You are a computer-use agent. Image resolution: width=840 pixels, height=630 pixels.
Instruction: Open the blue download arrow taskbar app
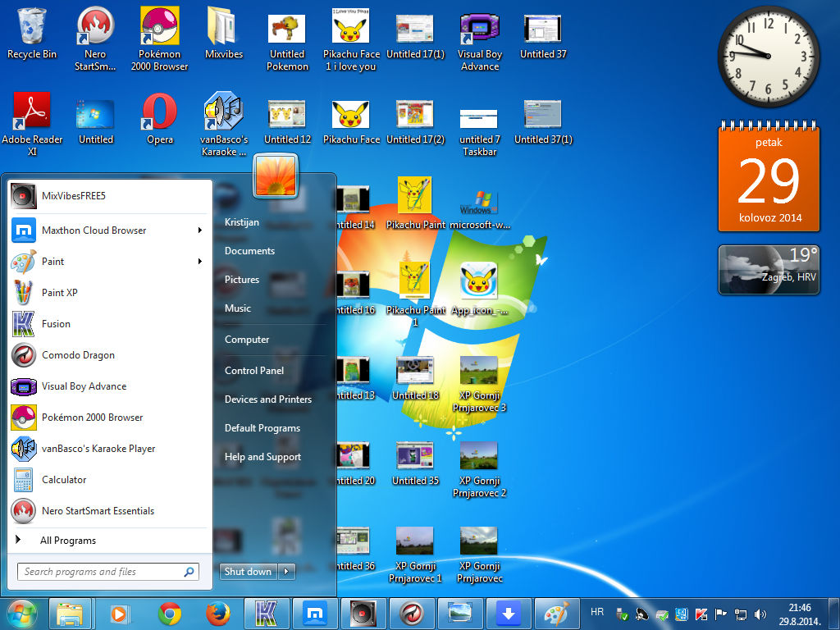[509, 614]
